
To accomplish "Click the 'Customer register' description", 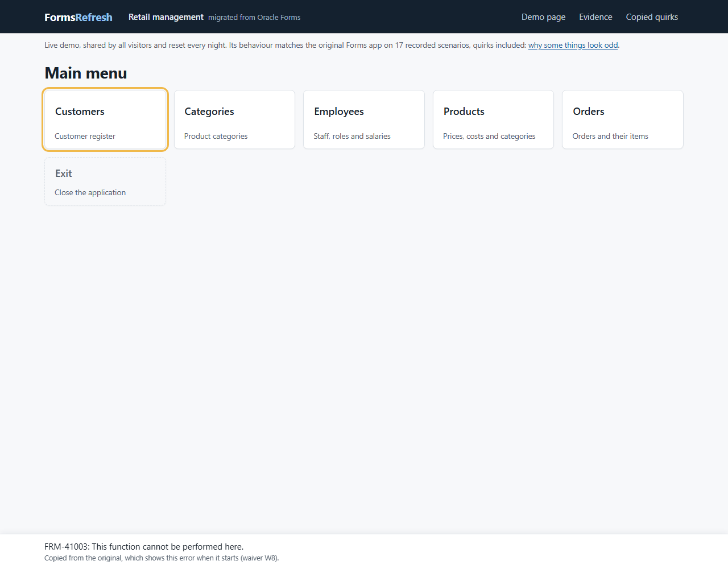I will (x=85, y=136).
